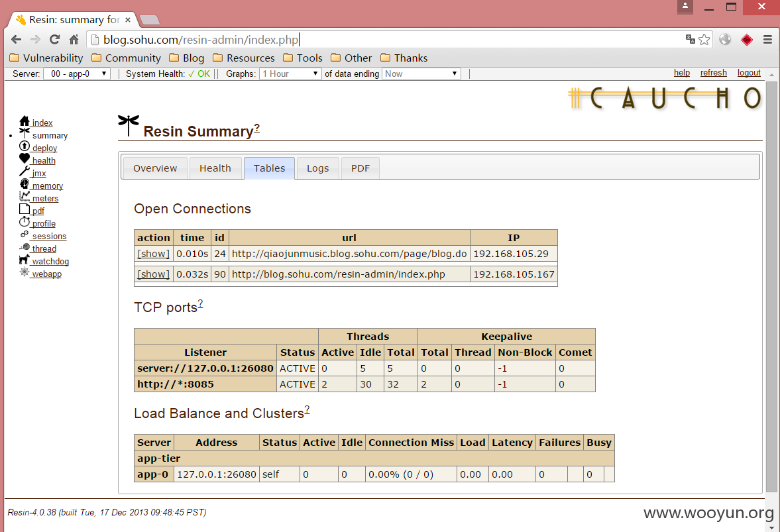Click the CAUCHO logo

(665, 98)
